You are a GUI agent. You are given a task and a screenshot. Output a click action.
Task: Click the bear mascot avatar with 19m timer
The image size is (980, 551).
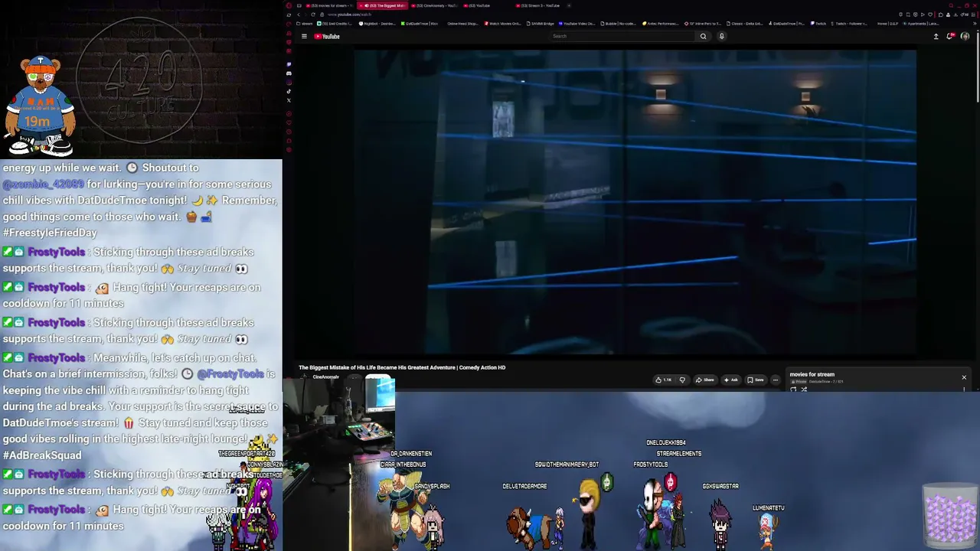(x=40, y=106)
